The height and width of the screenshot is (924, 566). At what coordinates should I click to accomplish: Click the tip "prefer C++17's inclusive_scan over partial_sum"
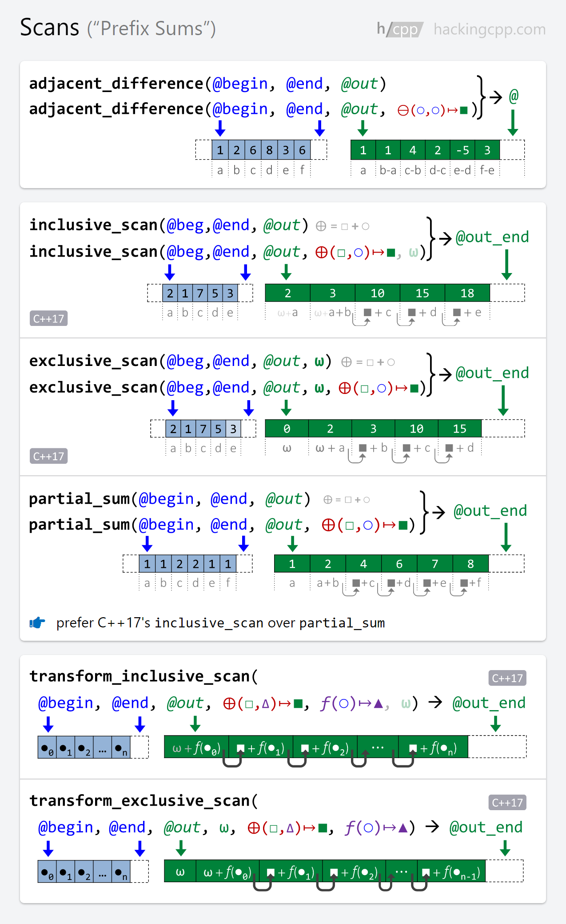(x=220, y=623)
